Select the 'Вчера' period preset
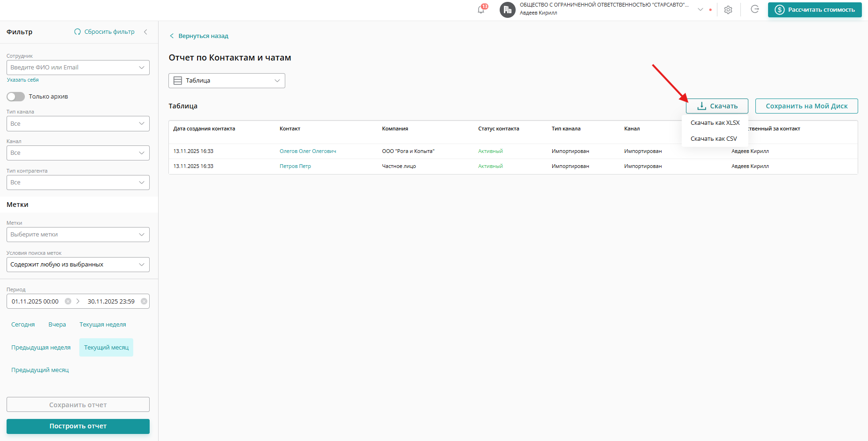The image size is (868, 441). (57, 325)
